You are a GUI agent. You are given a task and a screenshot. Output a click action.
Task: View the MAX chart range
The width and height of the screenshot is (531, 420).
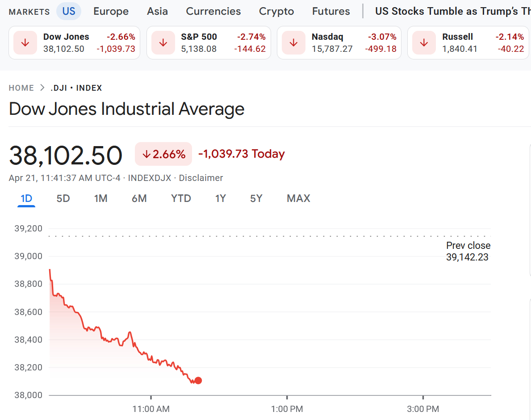(x=298, y=198)
